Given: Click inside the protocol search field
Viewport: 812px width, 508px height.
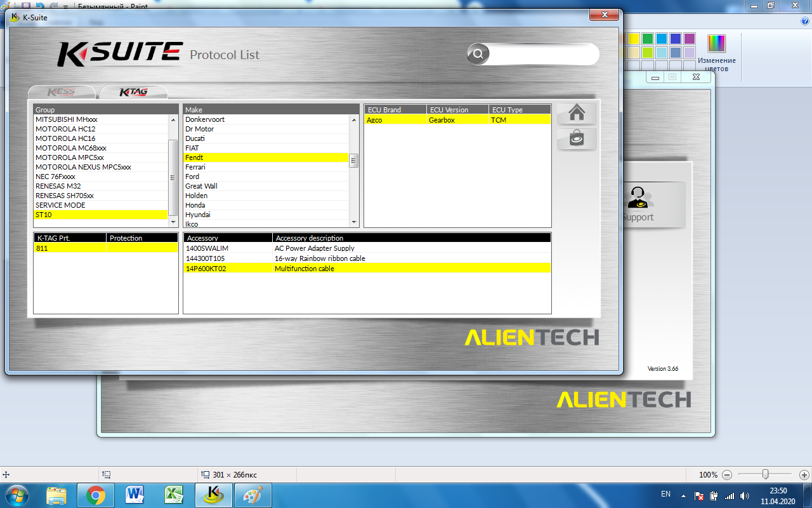Looking at the screenshot, I should click(542, 54).
